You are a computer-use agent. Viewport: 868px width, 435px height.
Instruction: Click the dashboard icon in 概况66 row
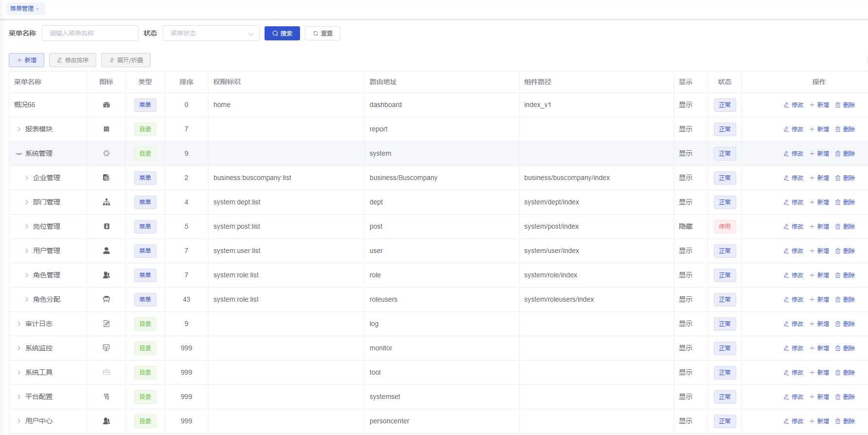click(x=106, y=105)
